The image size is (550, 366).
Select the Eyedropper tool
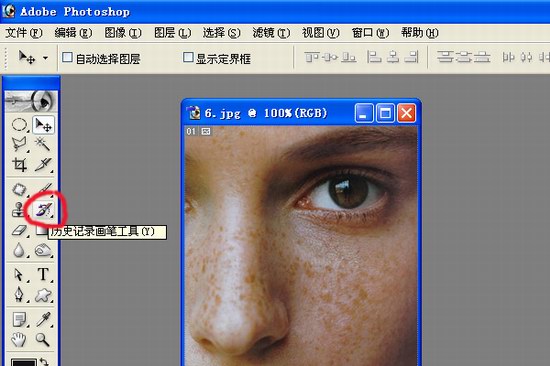[43, 319]
